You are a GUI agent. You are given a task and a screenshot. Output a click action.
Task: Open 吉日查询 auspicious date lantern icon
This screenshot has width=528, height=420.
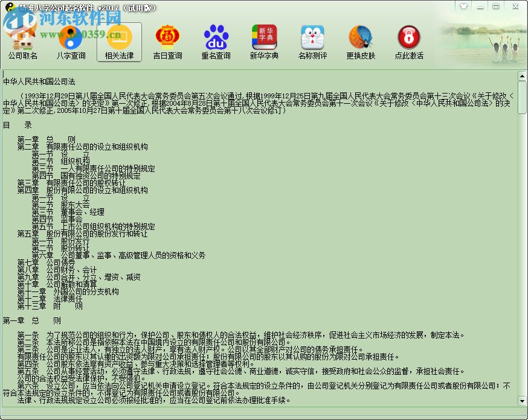(167, 37)
